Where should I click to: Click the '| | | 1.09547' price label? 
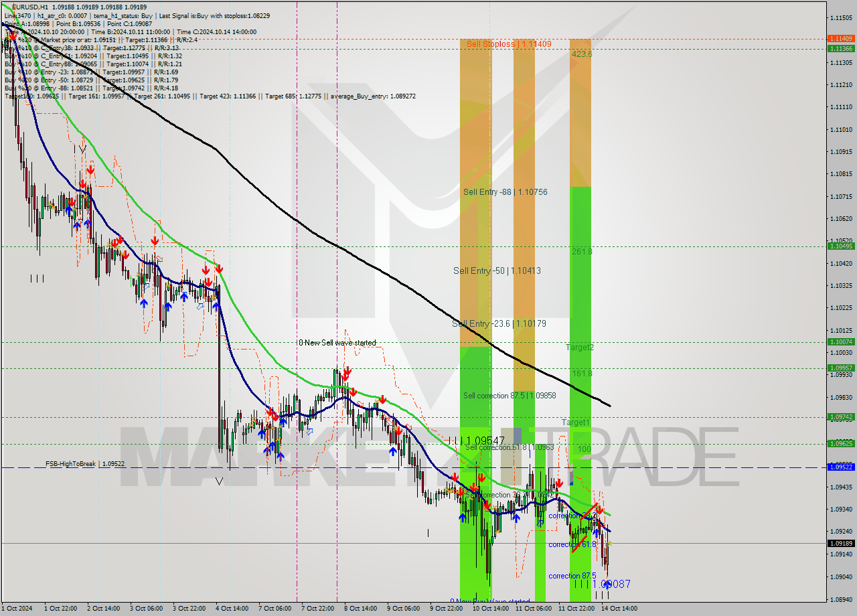click(x=478, y=441)
